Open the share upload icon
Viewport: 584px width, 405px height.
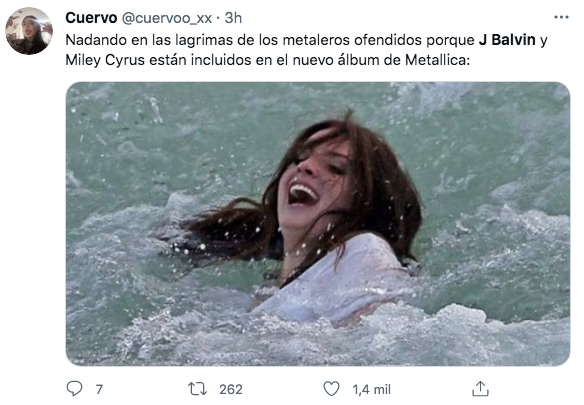point(480,389)
